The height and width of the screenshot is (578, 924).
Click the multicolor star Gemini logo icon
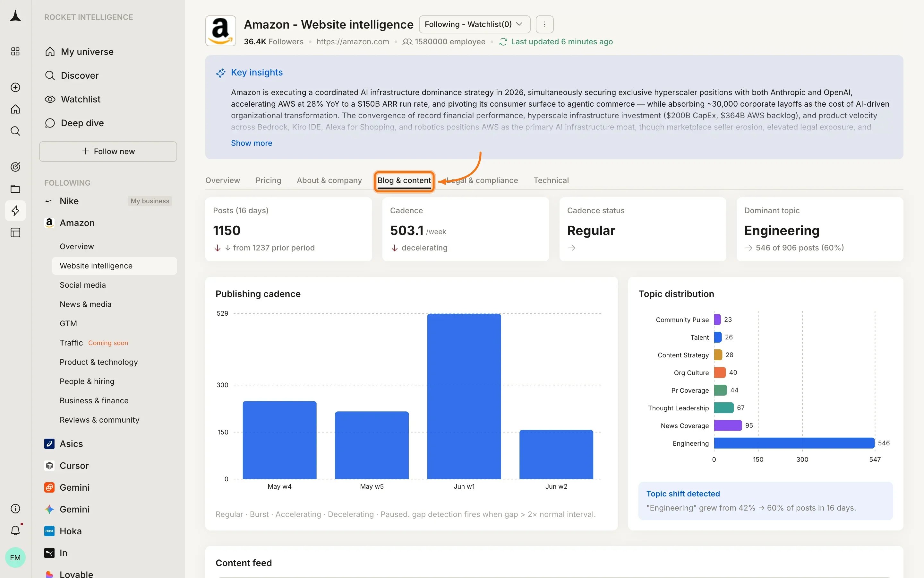49,509
